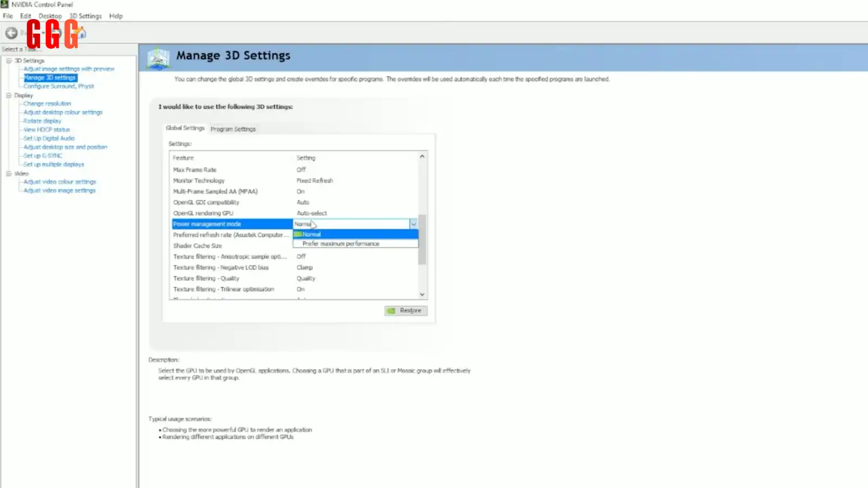Open Change resolution page
Viewport: 868px width, 488px height.
tap(47, 104)
